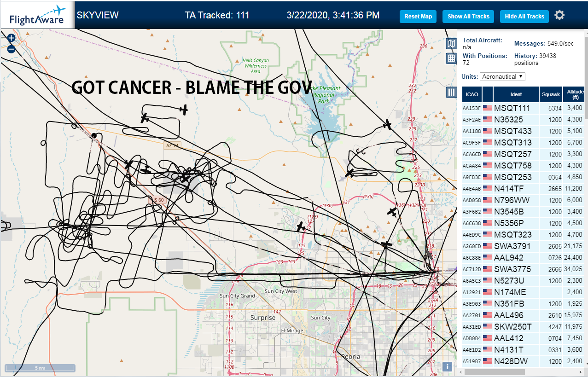The image size is (588, 377).
Task: Sort table by Squawk column header
Action: tap(551, 94)
